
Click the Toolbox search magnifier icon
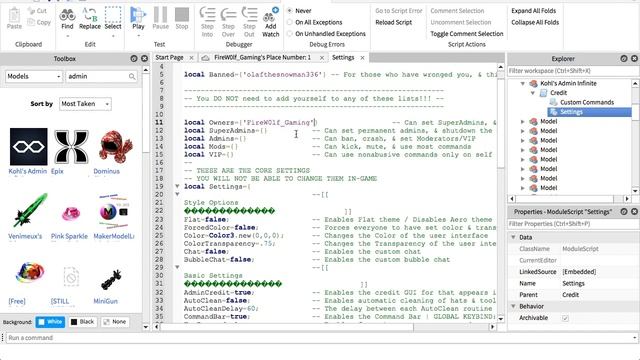point(132,76)
